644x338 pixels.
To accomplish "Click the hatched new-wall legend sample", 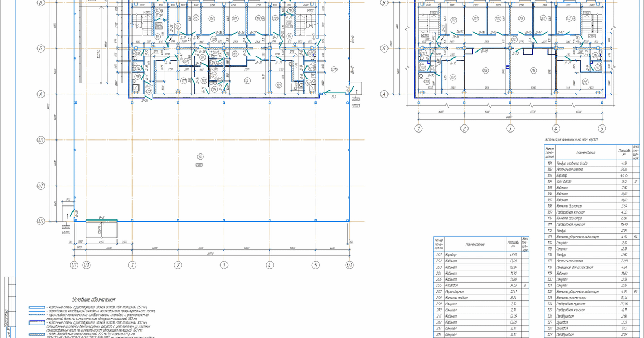I will click(x=38, y=334).
